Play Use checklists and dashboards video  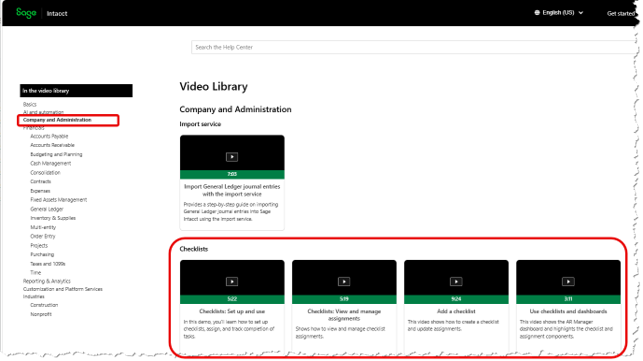[x=568, y=281]
